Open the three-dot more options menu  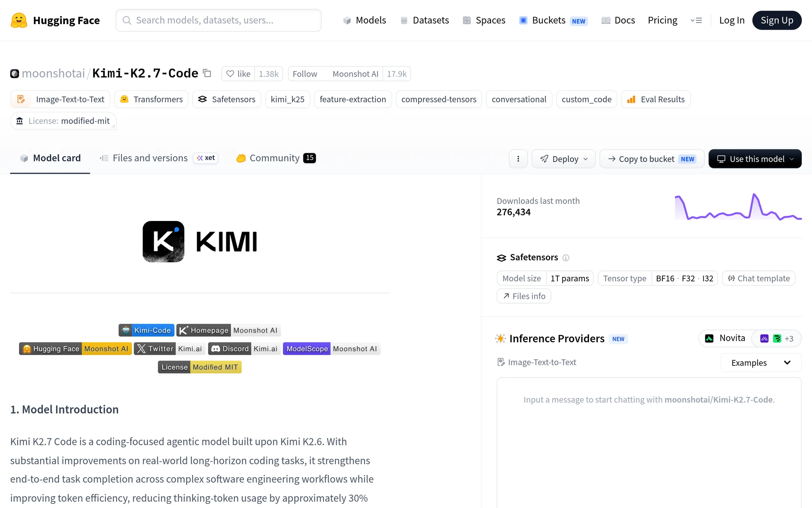point(518,159)
